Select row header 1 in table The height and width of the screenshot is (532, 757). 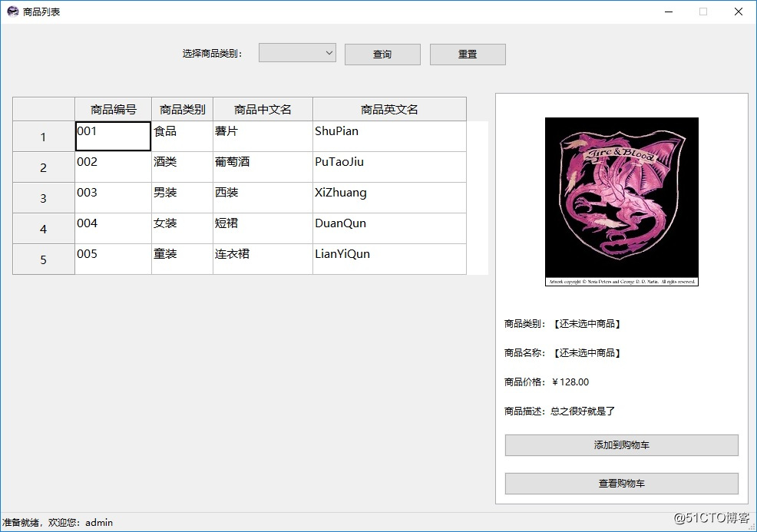click(x=44, y=137)
